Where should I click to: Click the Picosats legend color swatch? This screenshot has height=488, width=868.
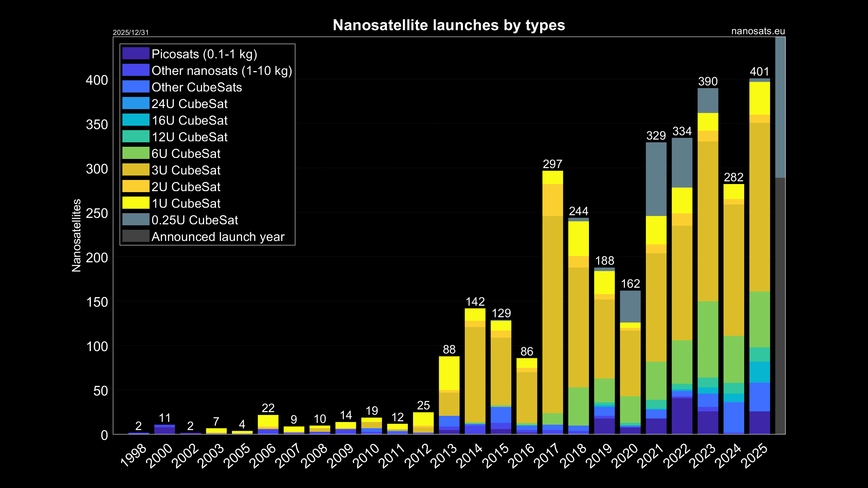(136, 54)
